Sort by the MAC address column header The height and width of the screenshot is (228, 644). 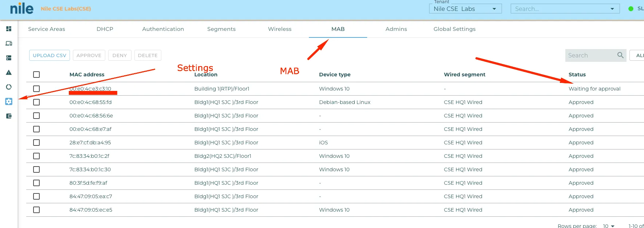point(87,75)
